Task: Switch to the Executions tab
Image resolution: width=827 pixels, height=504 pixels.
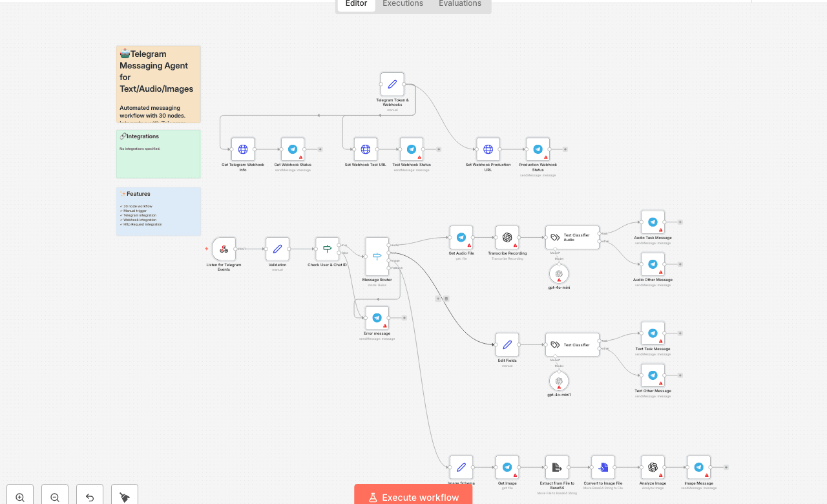Action: pyautogui.click(x=403, y=4)
